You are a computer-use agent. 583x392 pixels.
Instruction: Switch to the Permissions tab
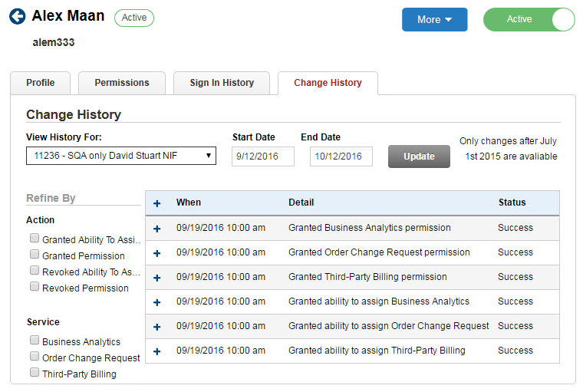[x=122, y=83]
